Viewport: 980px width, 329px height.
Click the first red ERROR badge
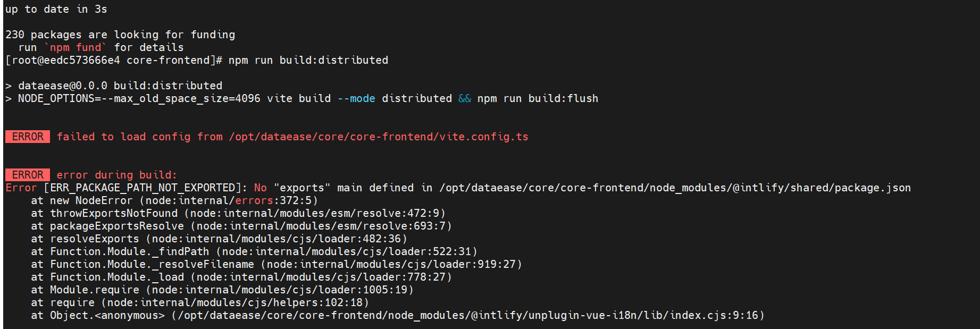click(28, 137)
